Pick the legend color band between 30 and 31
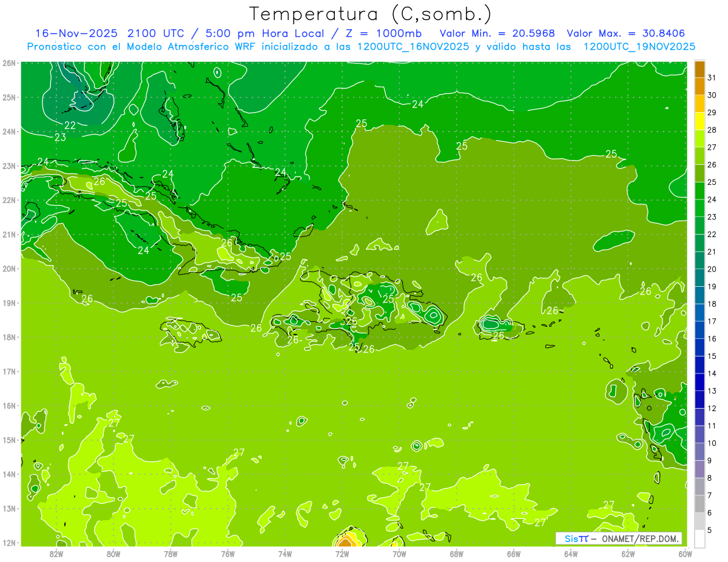Viewport: 728px width, 562px height. click(x=699, y=86)
